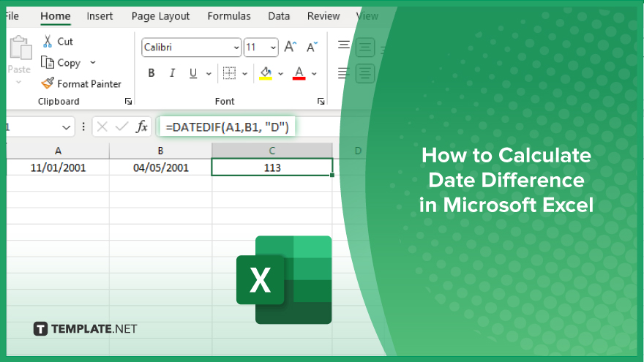Apply the Borders icon
This screenshot has height=362, width=644.
[x=229, y=73]
